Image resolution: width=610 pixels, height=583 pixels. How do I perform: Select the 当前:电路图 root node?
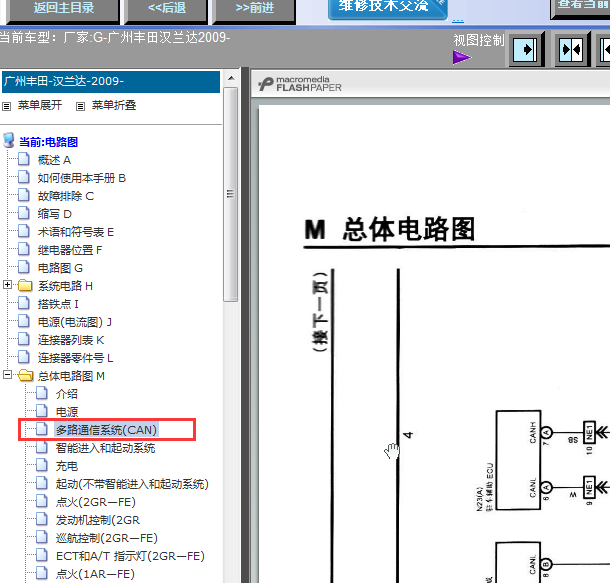tap(49, 142)
